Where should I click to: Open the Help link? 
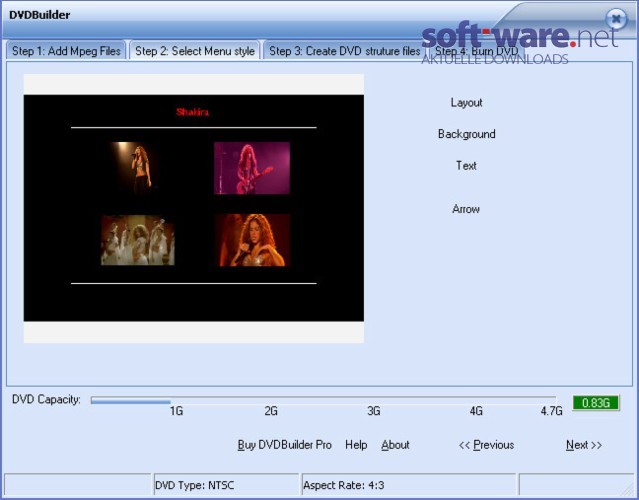[x=356, y=445]
